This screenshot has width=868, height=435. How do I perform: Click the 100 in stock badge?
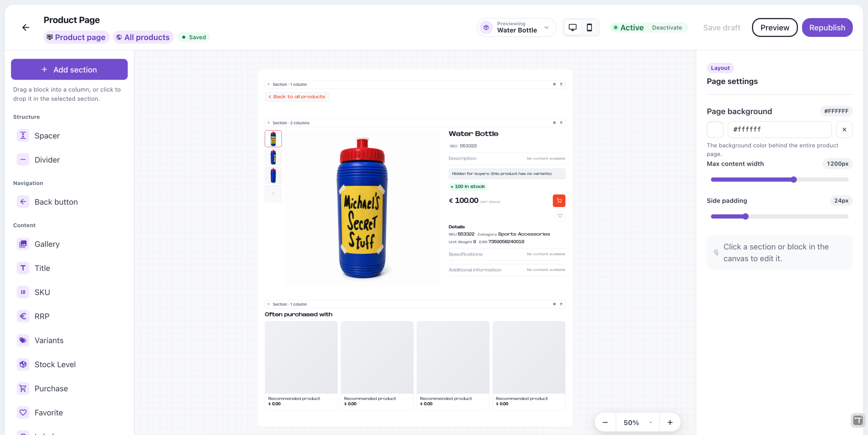click(468, 186)
